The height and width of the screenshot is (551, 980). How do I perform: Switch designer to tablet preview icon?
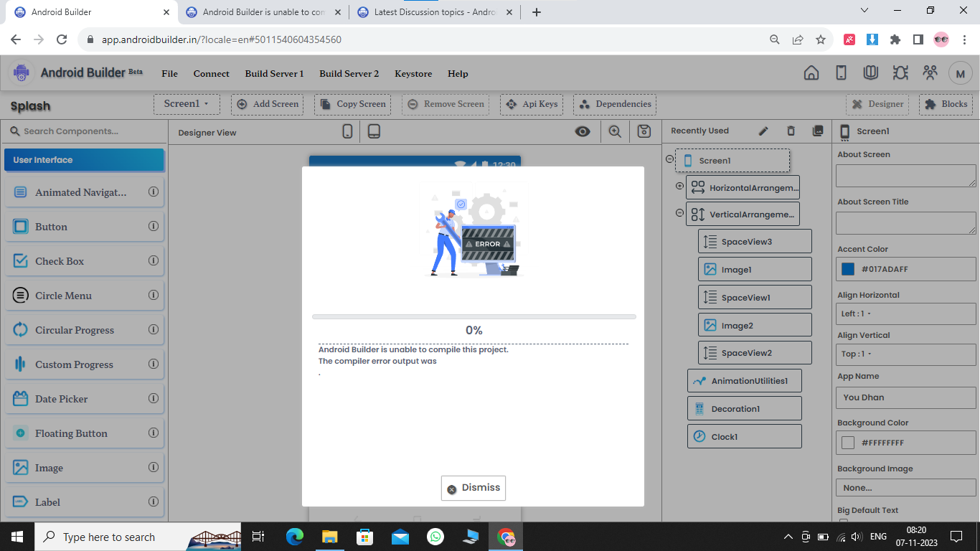click(x=374, y=131)
